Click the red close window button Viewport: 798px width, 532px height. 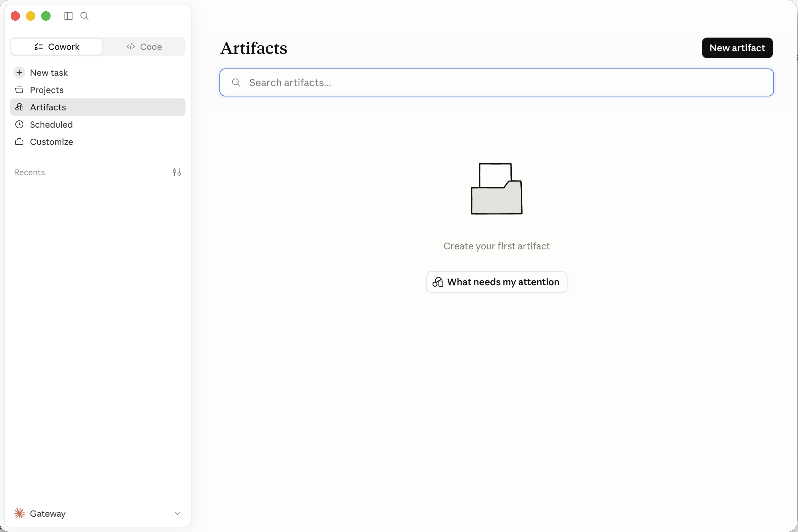click(x=15, y=16)
